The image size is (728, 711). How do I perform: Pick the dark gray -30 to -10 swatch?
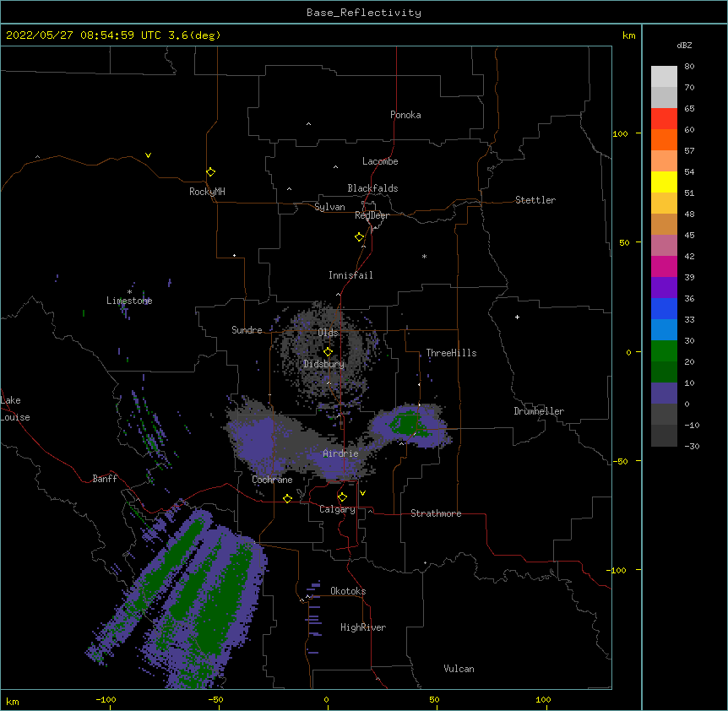pyautogui.click(x=664, y=436)
